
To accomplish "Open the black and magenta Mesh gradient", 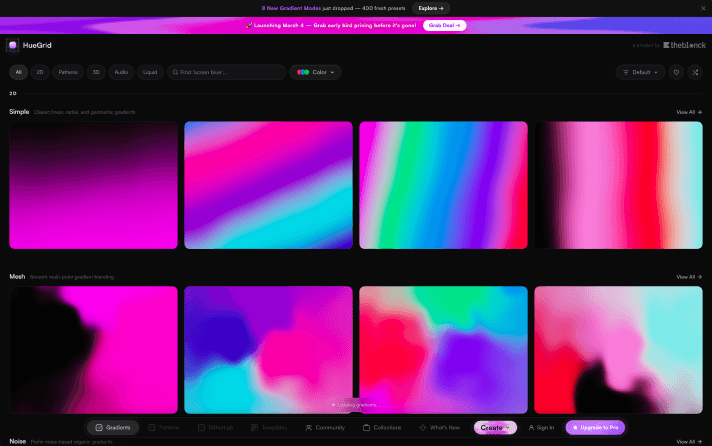I will pyautogui.click(x=94, y=350).
